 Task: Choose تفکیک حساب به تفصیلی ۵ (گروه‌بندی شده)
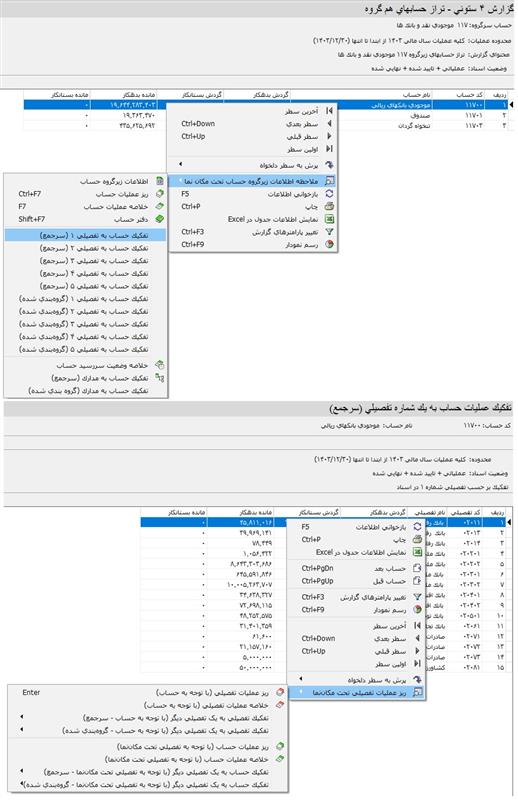point(85,349)
